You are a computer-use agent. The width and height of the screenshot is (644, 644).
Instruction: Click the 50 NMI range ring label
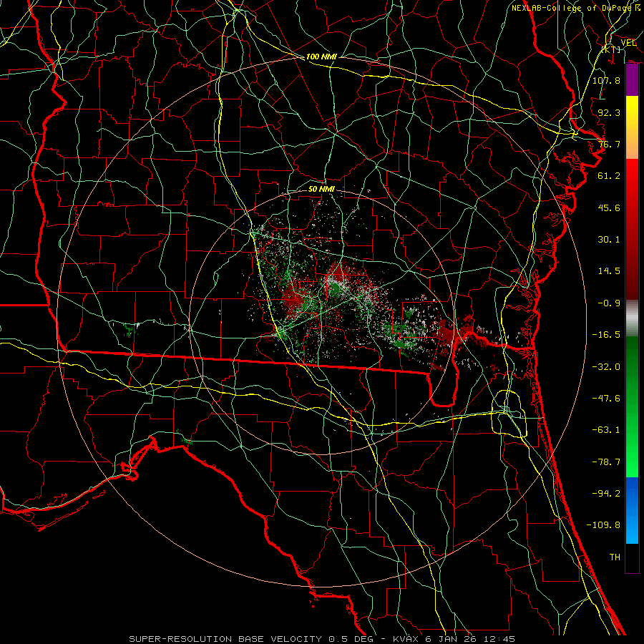(x=321, y=189)
